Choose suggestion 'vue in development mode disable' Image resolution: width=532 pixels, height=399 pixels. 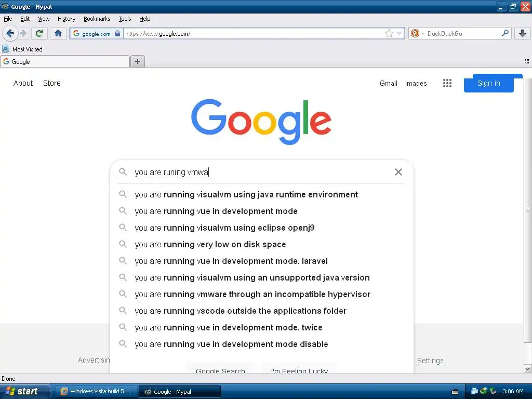click(x=261, y=344)
